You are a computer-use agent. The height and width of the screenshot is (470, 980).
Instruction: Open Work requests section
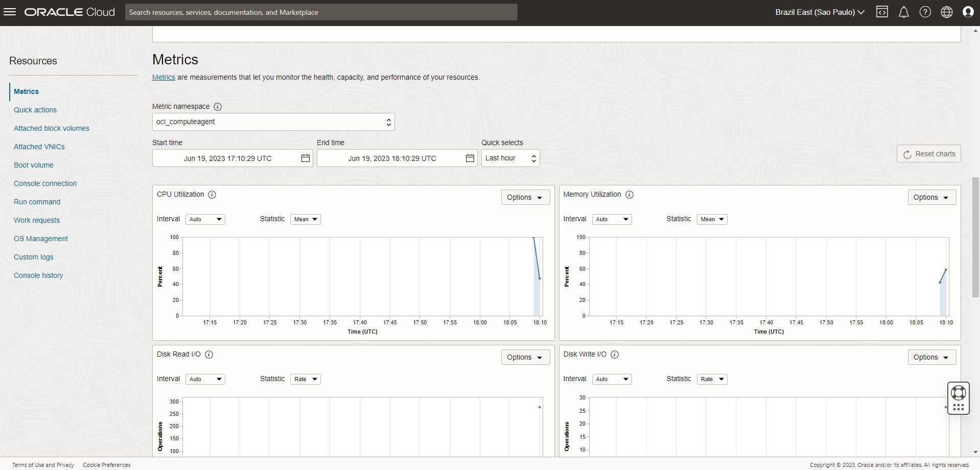[x=37, y=220]
